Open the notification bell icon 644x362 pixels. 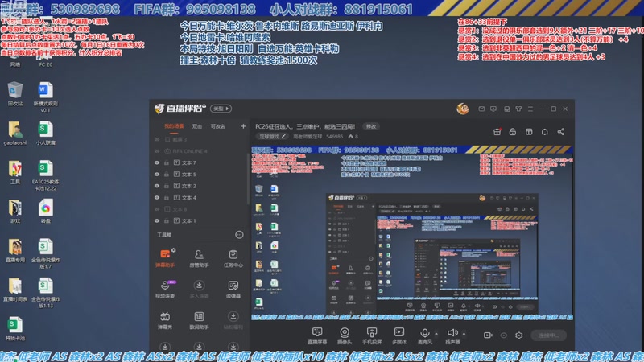click(x=545, y=132)
